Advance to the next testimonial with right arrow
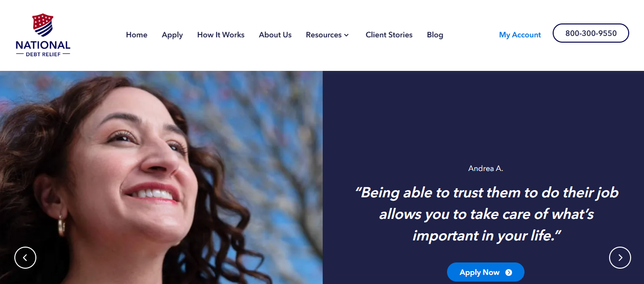Image resolution: width=644 pixels, height=284 pixels. [620, 258]
